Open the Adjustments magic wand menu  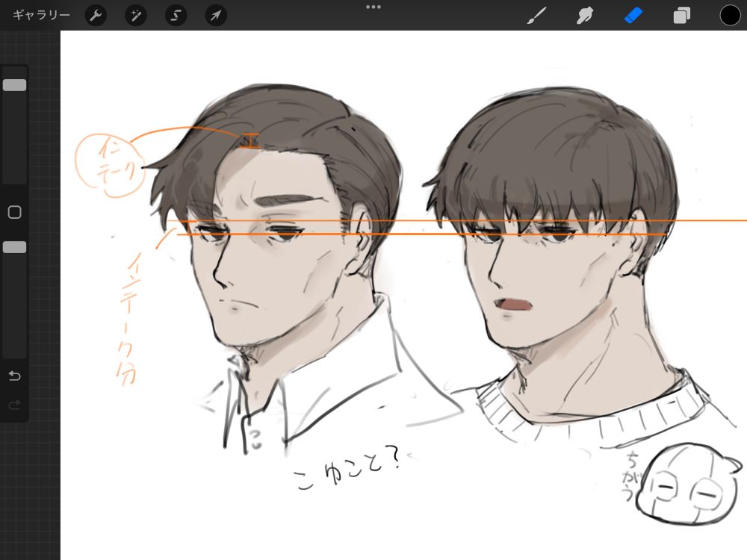click(136, 16)
